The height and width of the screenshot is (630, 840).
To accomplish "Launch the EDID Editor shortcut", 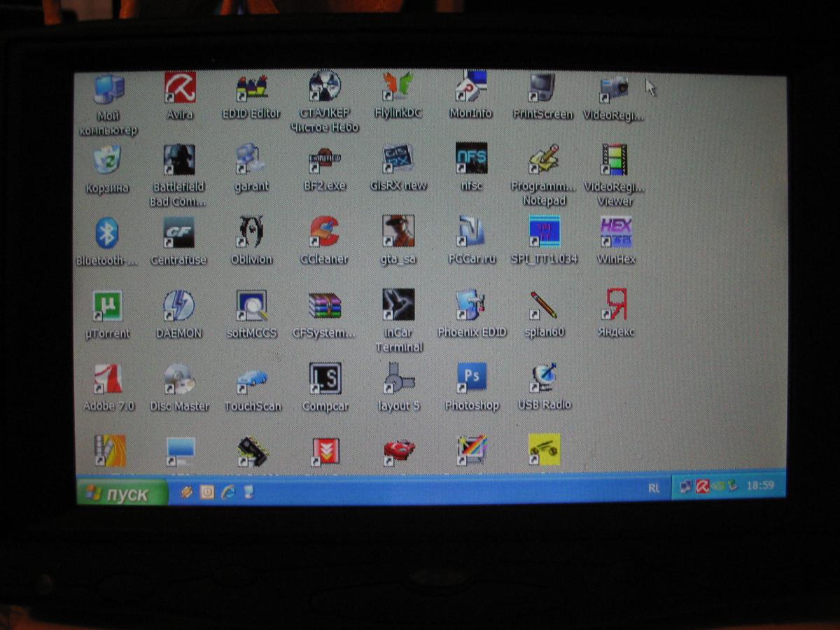I will (251, 89).
